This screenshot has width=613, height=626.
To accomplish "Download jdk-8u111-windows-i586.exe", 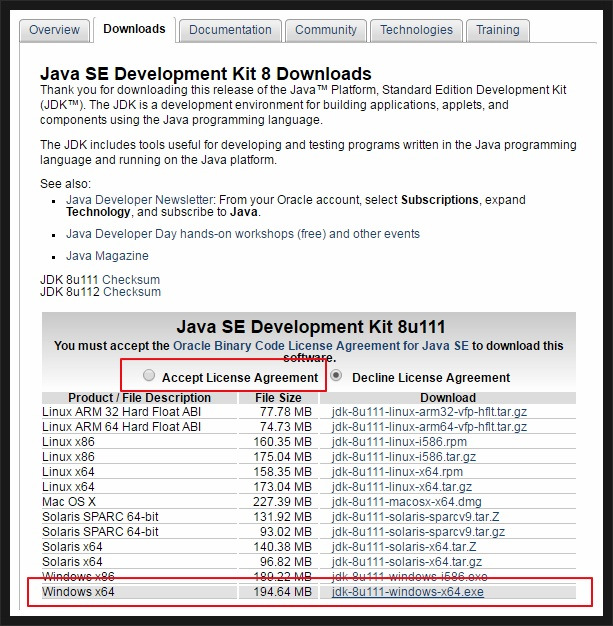I will point(409,577).
